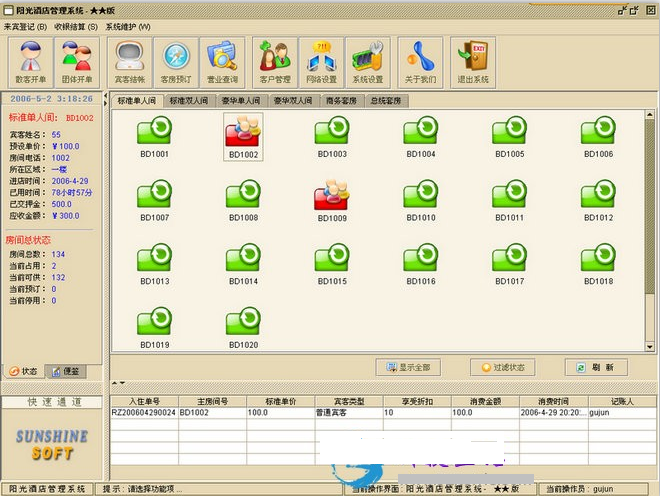The image size is (660, 496).
Task: Sort by the 消费金额 column header
Action: pyautogui.click(x=485, y=401)
